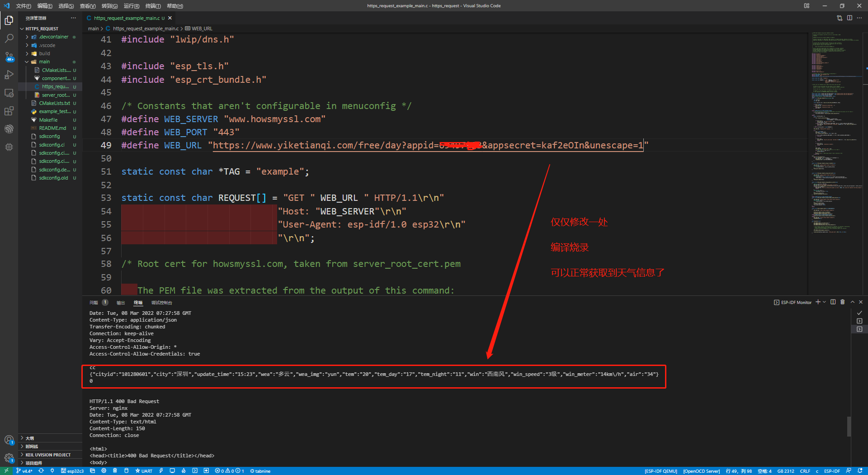Close the https_request_example_main.c editor tab
868x475 pixels.
pos(170,18)
